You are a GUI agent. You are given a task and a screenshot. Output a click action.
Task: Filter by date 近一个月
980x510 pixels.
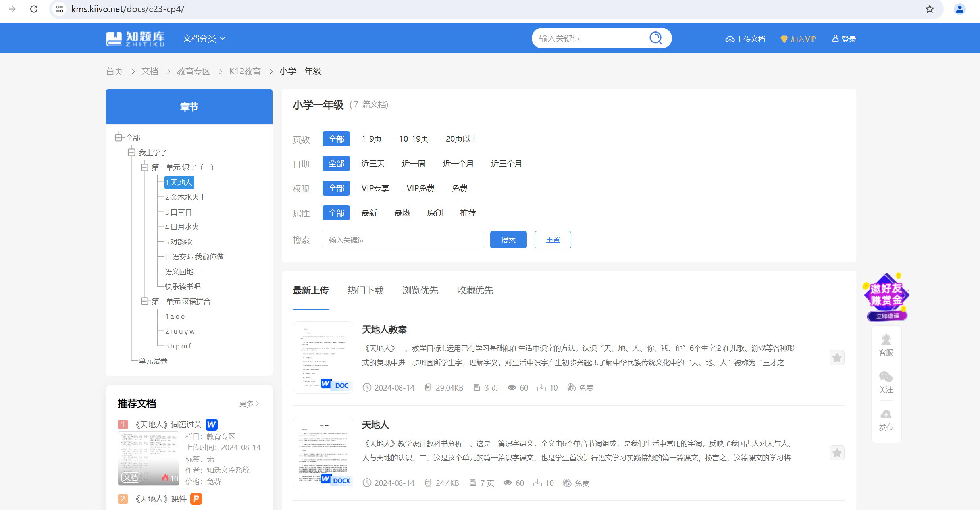pos(458,164)
